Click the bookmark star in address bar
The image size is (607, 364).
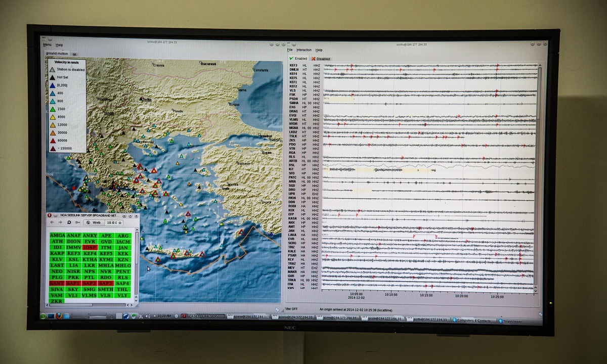coord(120,222)
